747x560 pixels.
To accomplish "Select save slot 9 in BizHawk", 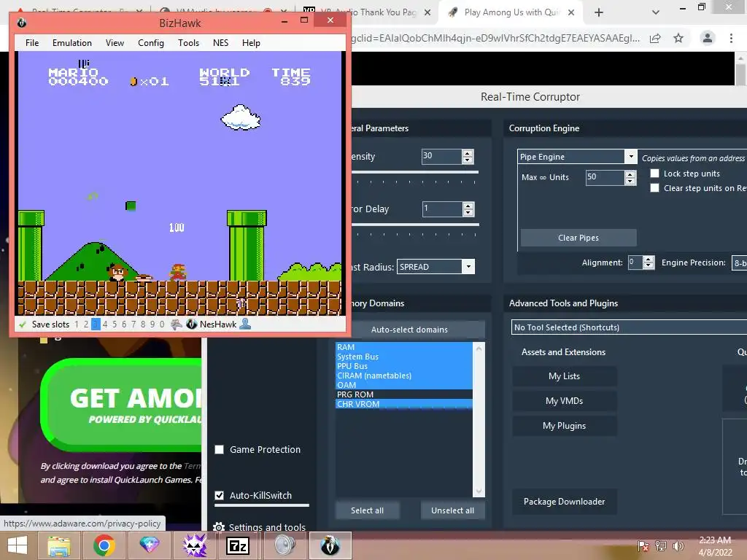I will (x=152, y=324).
